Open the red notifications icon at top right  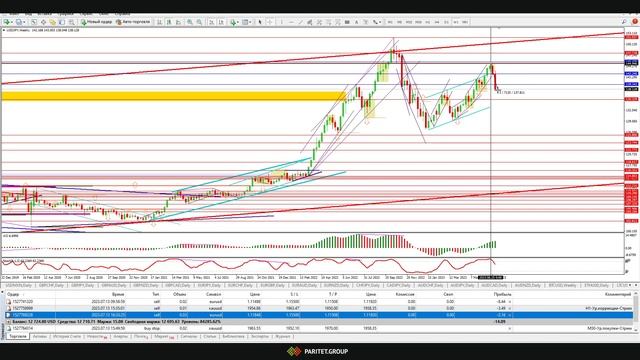pyautogui.click(x=635, y=22)
